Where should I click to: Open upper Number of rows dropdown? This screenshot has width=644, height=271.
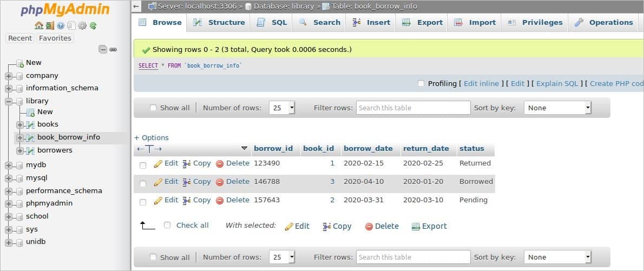point(282,108)
